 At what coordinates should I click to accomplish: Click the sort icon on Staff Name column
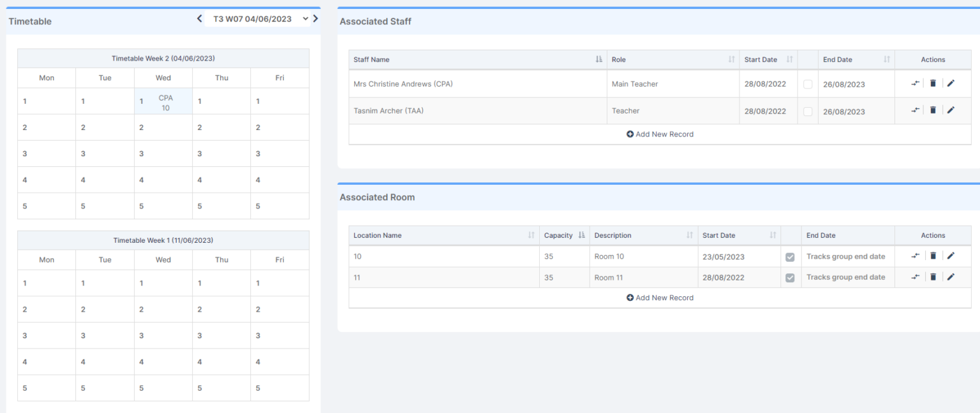598,59
